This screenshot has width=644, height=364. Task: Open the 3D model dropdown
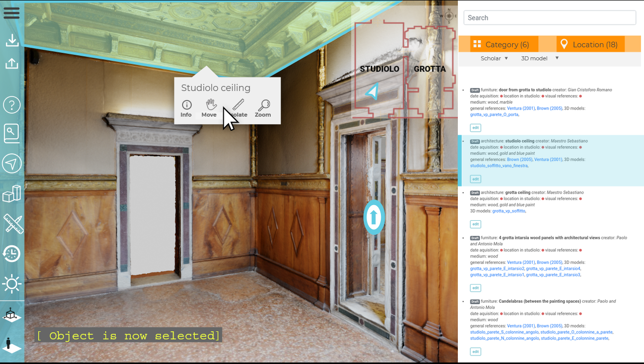pyautogui.click(x=539, y=58)
